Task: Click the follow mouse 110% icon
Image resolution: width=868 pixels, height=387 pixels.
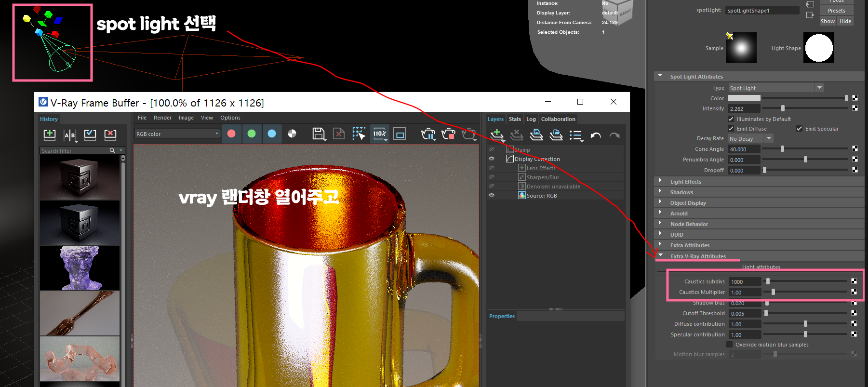Action: pyautogui.click(x=380, y=133)
